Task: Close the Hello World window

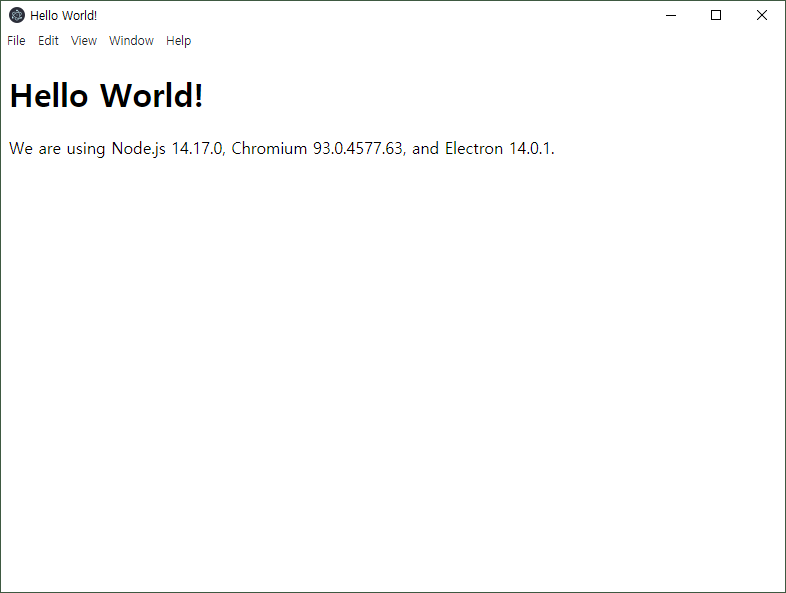Action: 761,15
